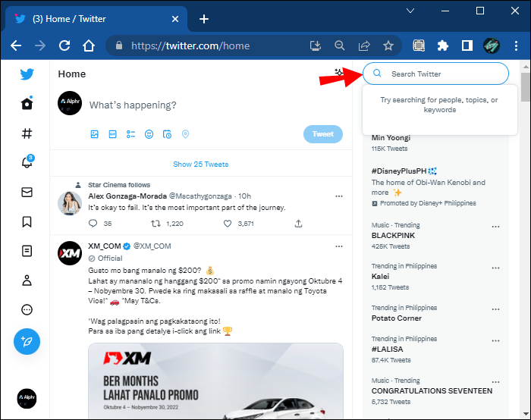Open the Chrome three-dot menu

coord(516,45)
